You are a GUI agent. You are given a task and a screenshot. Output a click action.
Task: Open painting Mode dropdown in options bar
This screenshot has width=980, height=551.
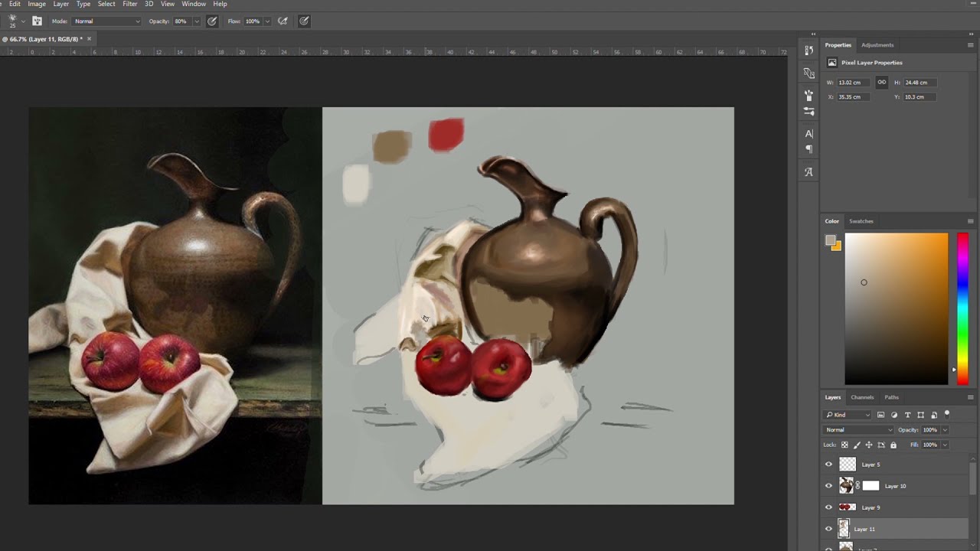tap(106, 21)
